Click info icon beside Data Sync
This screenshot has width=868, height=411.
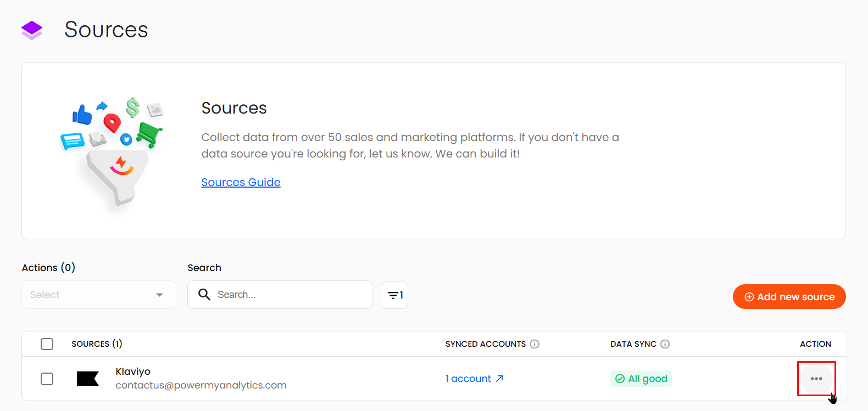(665, 344)
